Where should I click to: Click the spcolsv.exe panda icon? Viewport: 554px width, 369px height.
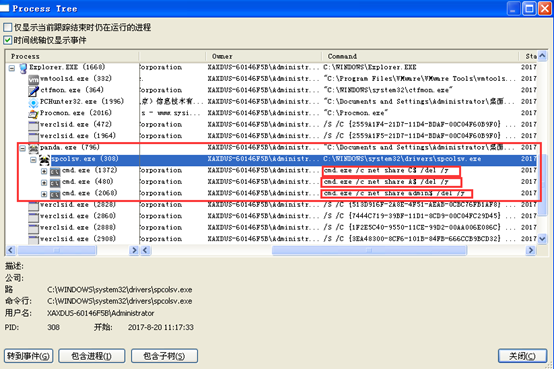tap(45, 160)
